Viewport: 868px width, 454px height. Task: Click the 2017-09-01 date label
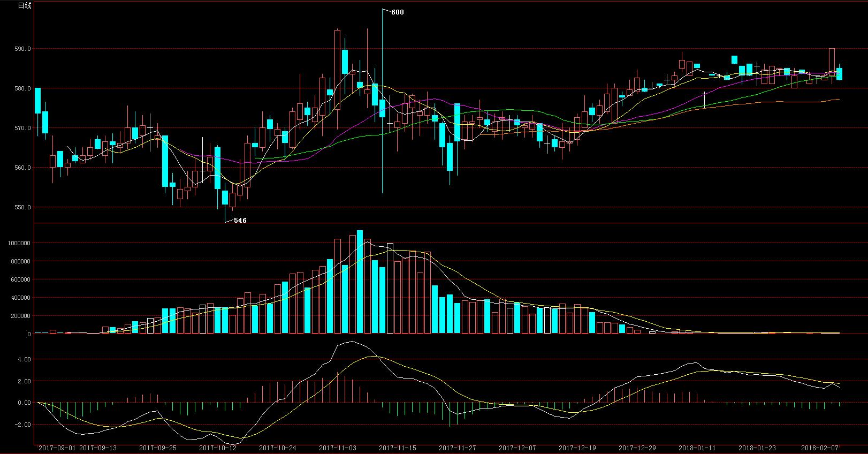[57, 448]
